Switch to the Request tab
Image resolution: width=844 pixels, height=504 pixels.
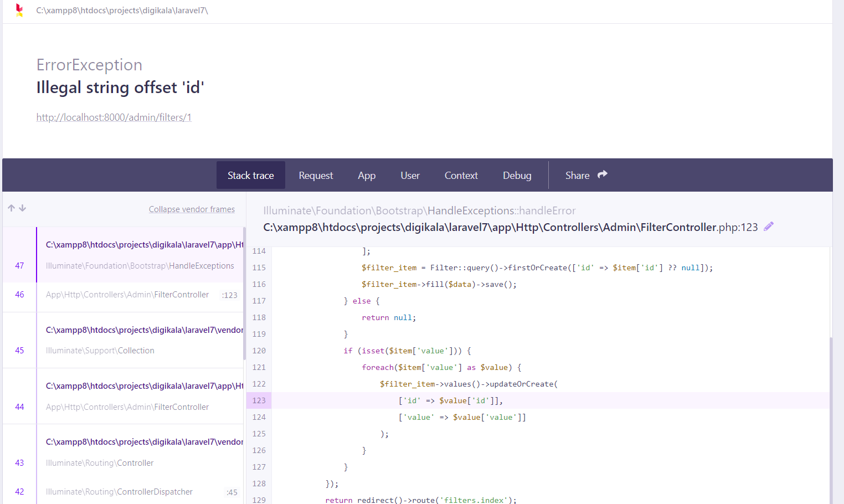[x=316, y=175]
